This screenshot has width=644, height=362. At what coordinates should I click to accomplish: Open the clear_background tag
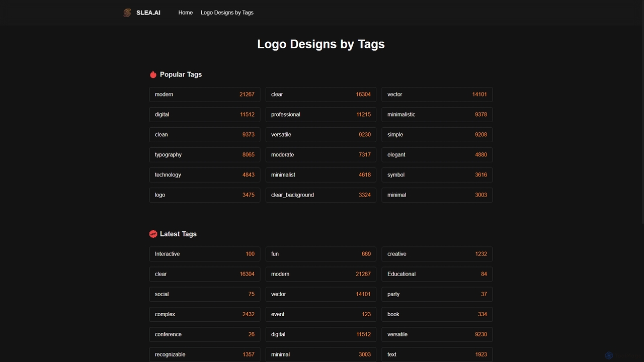tap(321, 195)
